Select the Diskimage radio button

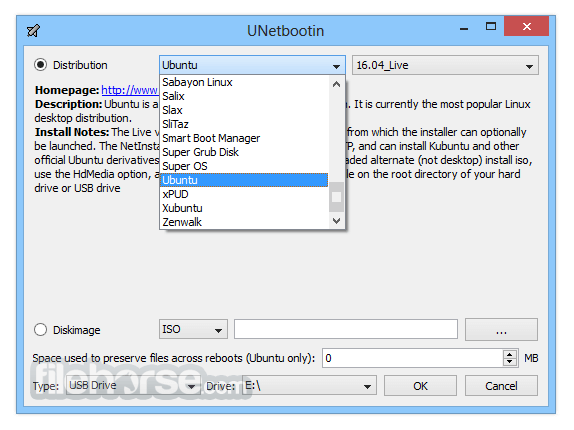[x=40, y=329]
